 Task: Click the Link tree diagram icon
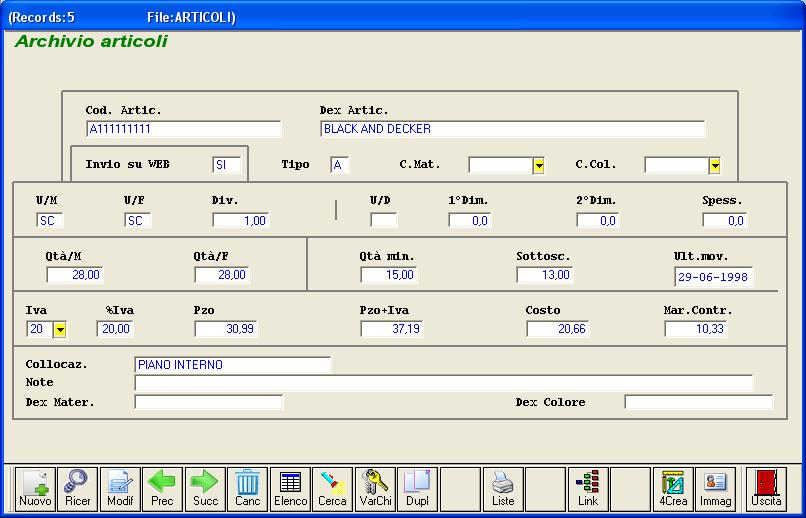pos(588,489)
